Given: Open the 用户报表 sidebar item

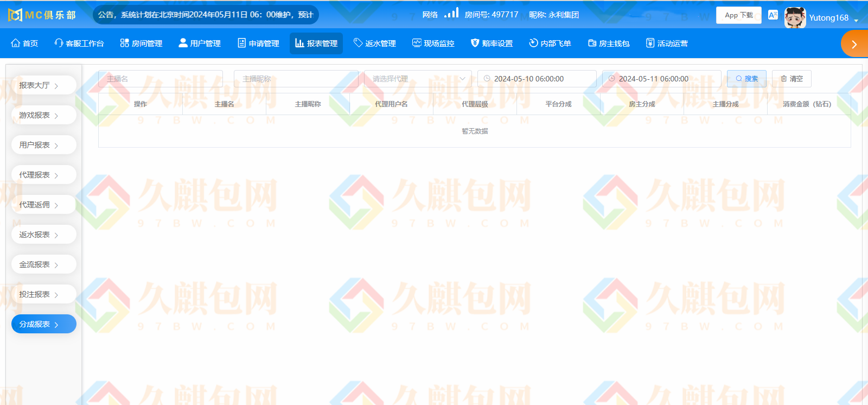Looking at the screenshot, I should pyautogui.click(x=44, y=145).
